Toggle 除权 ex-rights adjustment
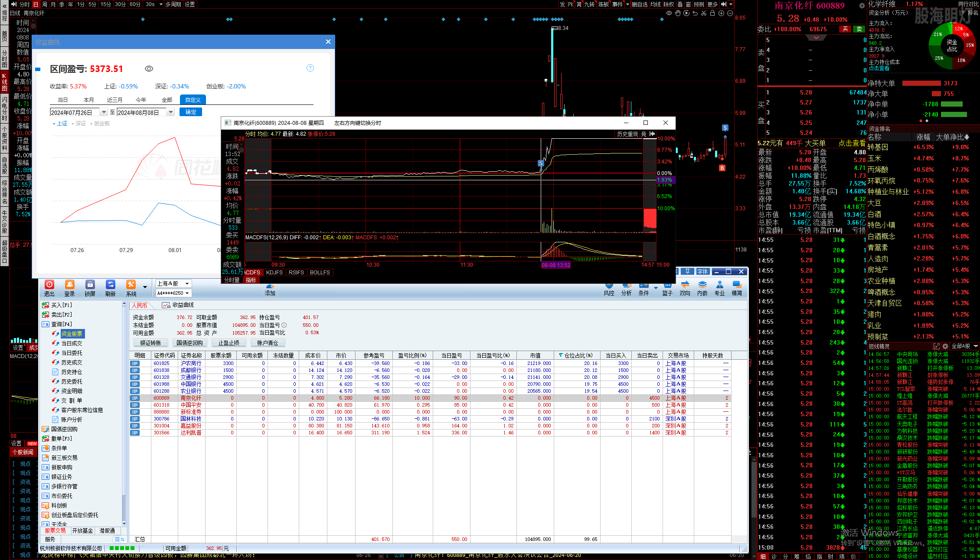Image resolution: width=980 pixels, height=560 pixels. (669, 4)
